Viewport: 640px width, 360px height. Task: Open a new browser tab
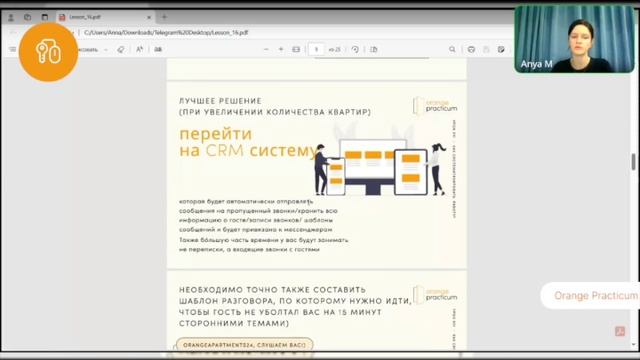[164, 17]
